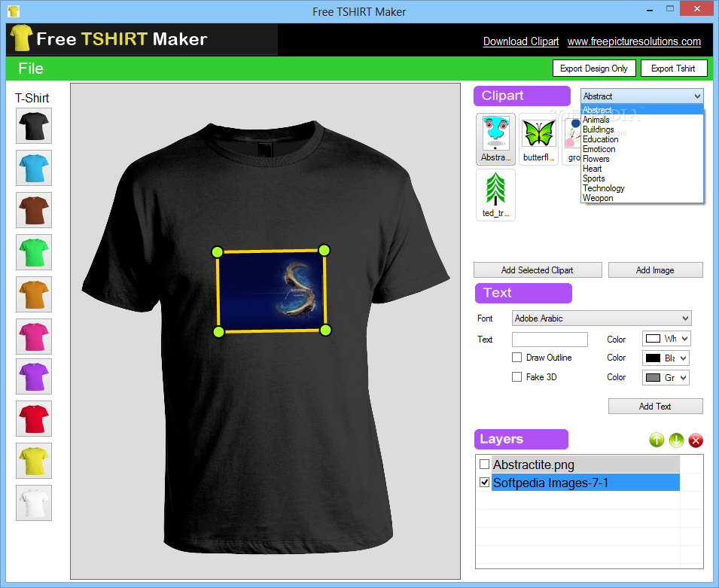Choose Flowers from the category list

click(x=642, y=159)
